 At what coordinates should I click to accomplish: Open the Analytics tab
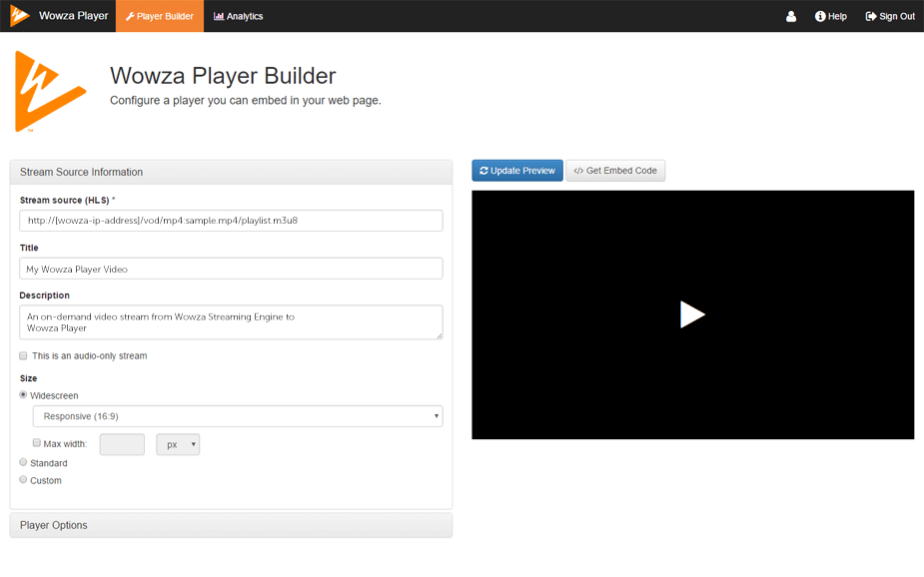[239, 17]
